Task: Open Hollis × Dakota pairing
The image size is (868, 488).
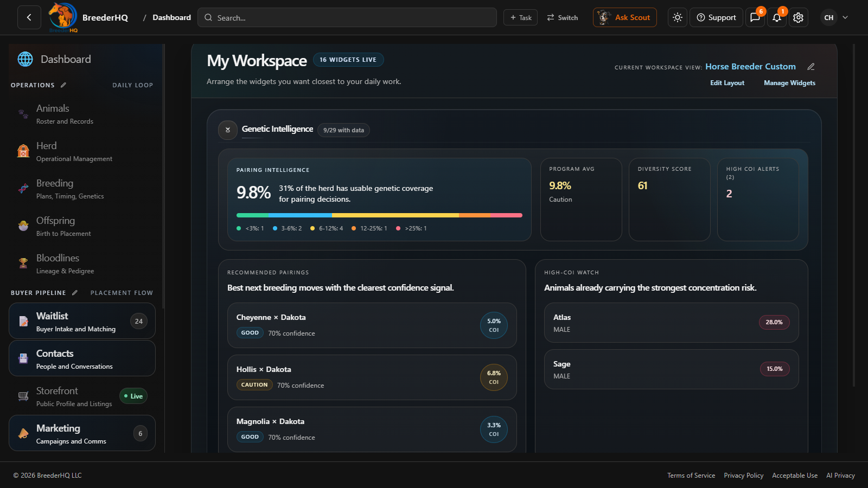Action: click(x=372, y=377)
